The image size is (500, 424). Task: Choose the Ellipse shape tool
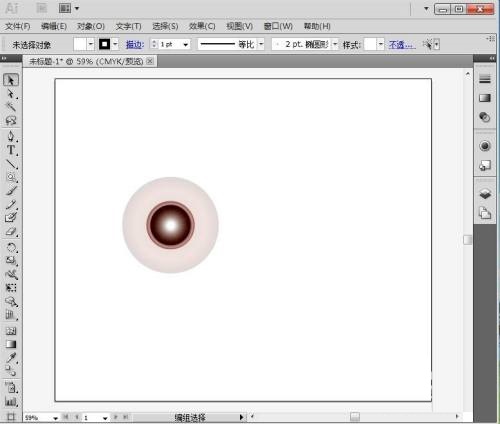pyautogui.click(x=11, y=177)
